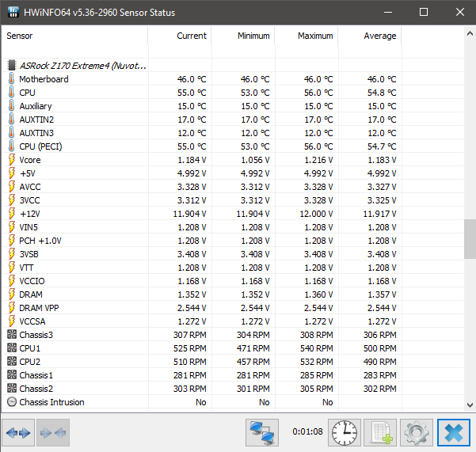
Task: Click the collapse columns arrows button
Action: coord(53,432)
